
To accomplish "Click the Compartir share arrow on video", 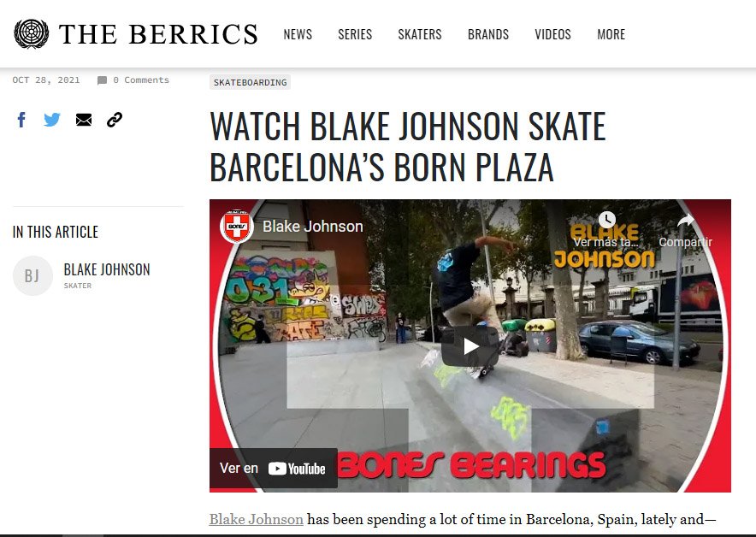I will [685, 221].
